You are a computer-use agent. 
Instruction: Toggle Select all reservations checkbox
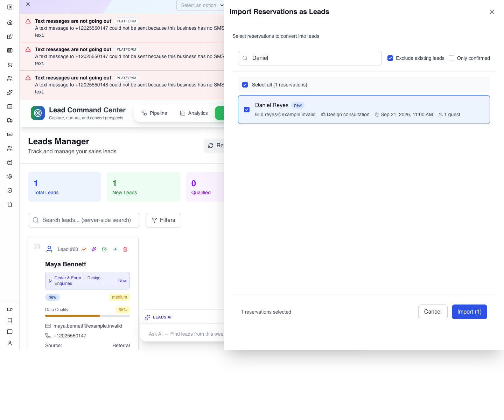click(245, 85)
